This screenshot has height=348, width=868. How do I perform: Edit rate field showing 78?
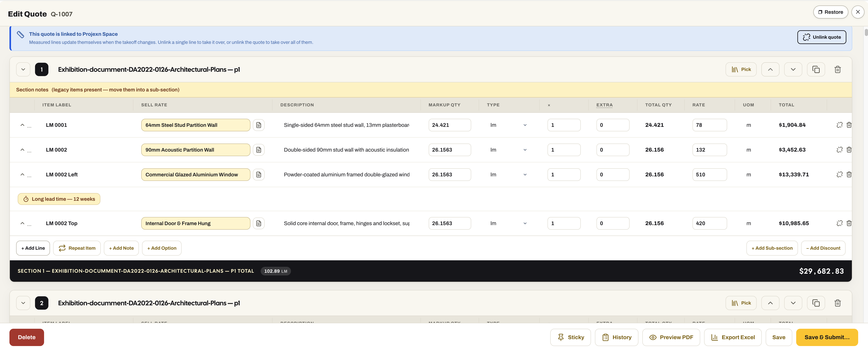click(x=709, y=125)
